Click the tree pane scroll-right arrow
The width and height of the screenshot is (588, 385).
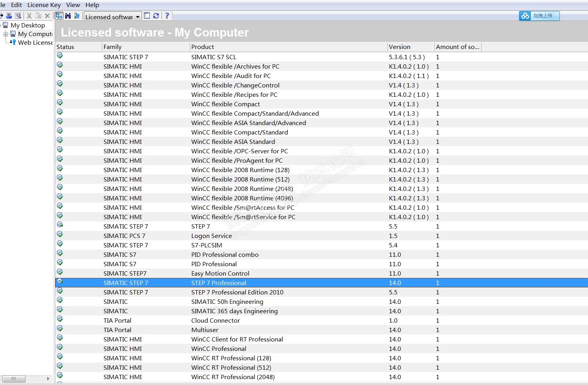pyautogui.click(x=48, y=379)
